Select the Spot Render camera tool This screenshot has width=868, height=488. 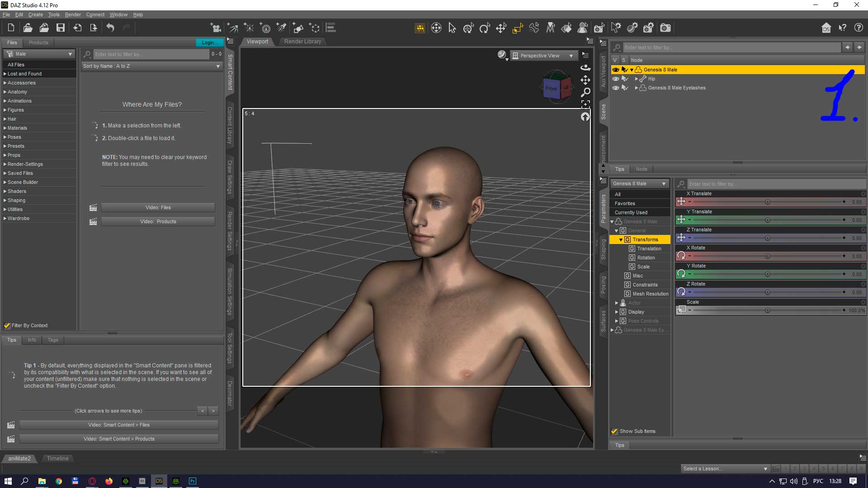coord(599,28)
